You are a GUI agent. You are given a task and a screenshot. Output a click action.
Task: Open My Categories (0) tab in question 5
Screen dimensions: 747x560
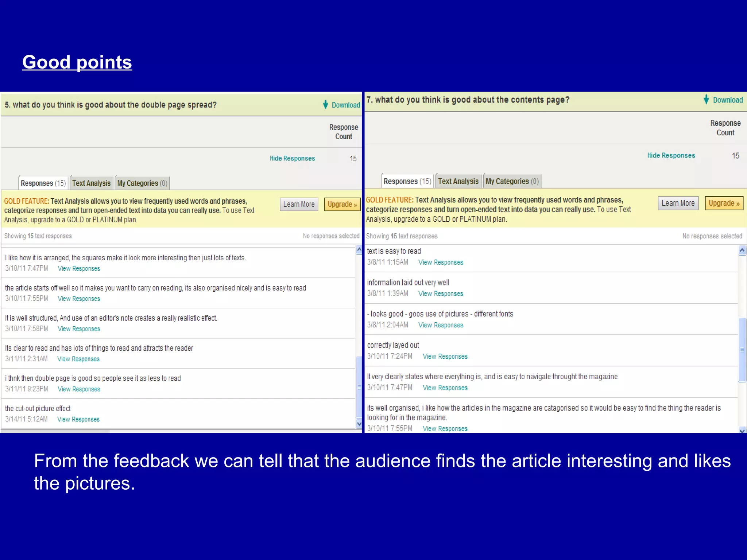pyautogui.click(x=142, y=183)
